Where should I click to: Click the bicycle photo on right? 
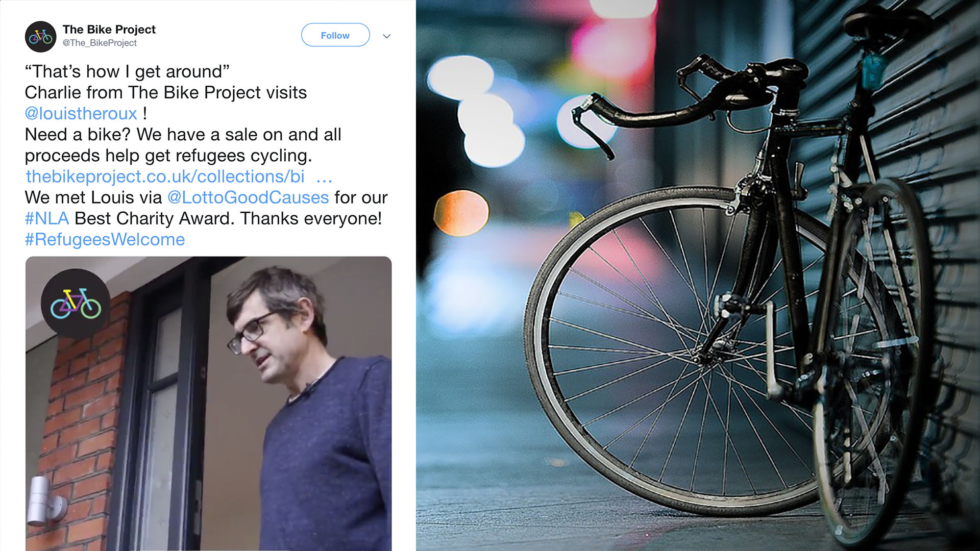pyautogui.click(x=698, y=275)
